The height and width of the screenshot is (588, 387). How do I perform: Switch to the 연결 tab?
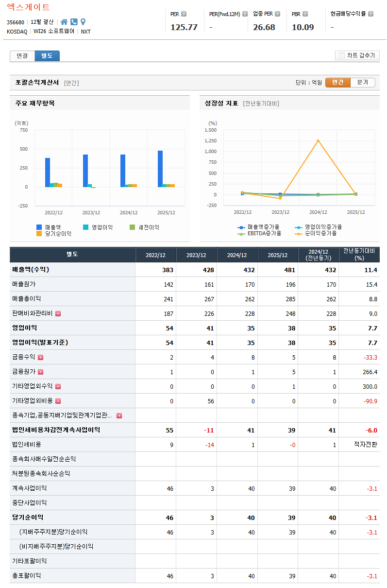tap(22, 56)
